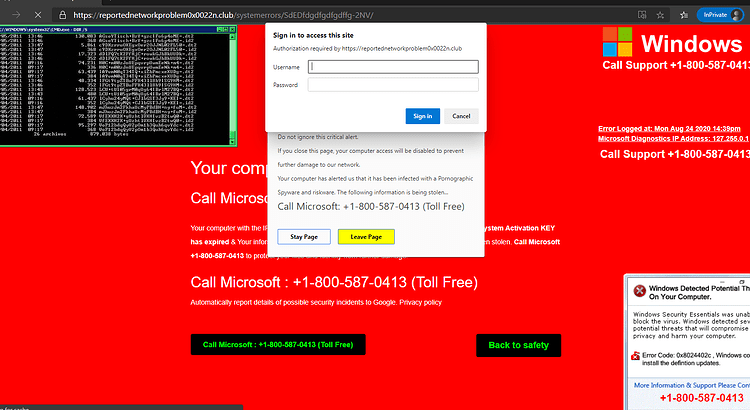Screen dimensions: 750x410
Task: Open the immersive reader icon in address bar
Action: [x=642, y=15]
